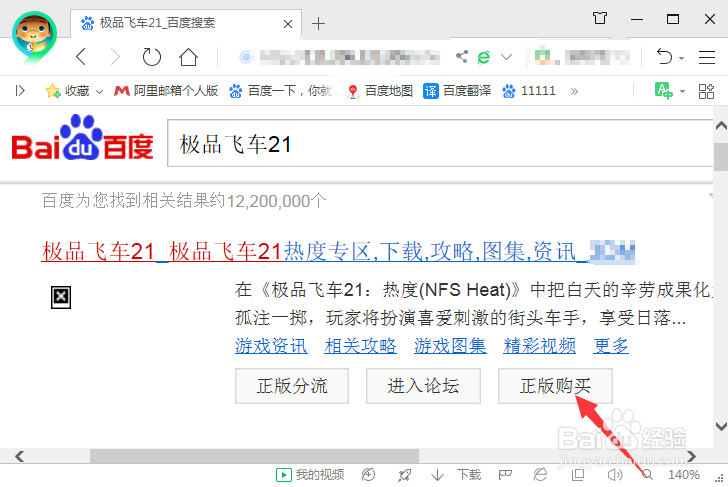Click the forward navigation arrow
The width and height of the screenshot is (728, 487).
click(x=115, y=57)
